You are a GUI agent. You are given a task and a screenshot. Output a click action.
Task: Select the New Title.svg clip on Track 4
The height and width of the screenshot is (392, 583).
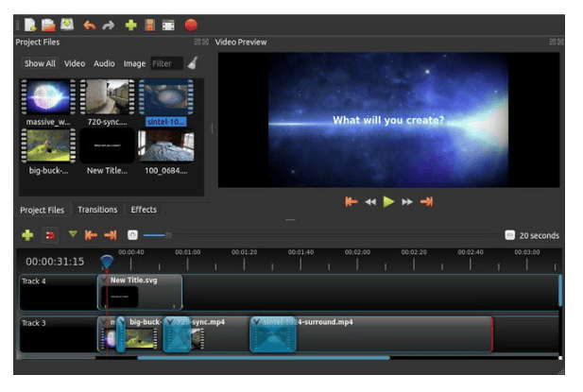(140, 292)
